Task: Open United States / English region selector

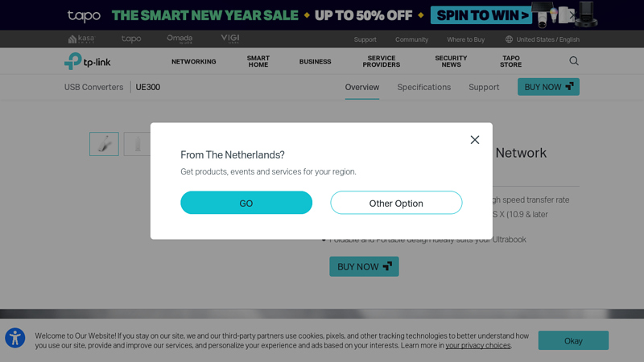Action: 542,39
